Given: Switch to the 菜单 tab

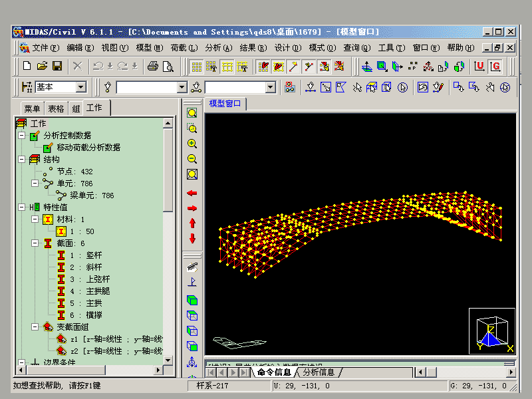Looking at the screenshot, I should point(32,108).
